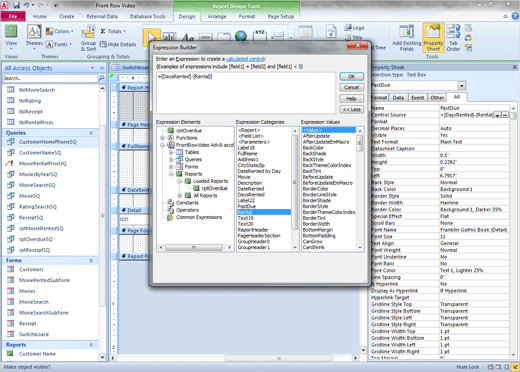Viewport: 520px width, 372px height.
Task: Expand the Functions node
Action: pos(162,138)
